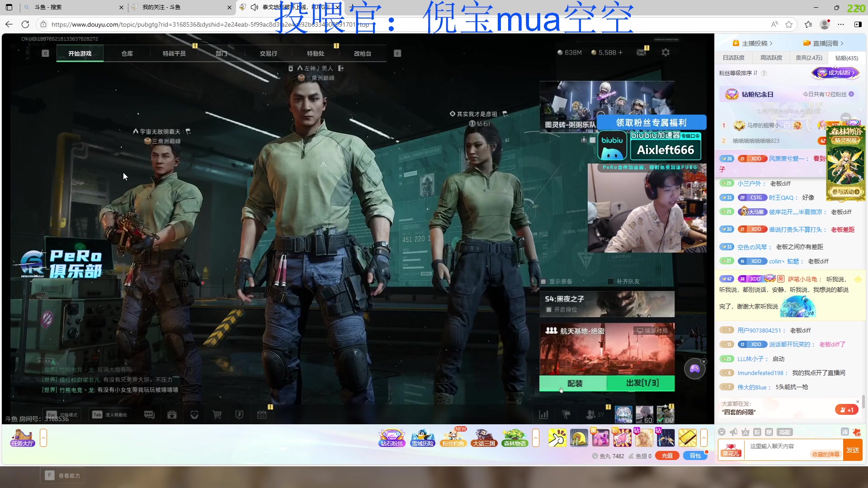Open the browser settings and more menu

841,24
